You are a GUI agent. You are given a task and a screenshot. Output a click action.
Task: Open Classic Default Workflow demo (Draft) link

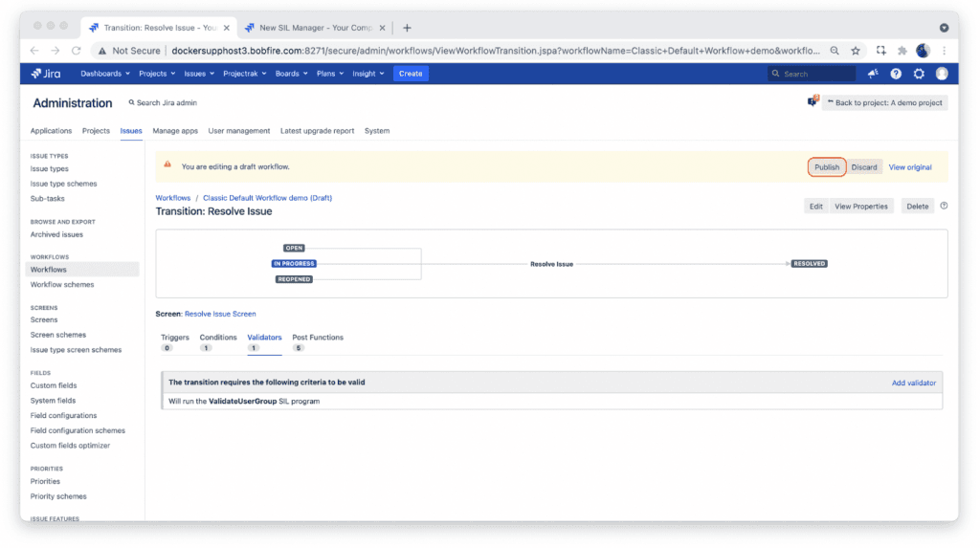click(x=268, y=197)
